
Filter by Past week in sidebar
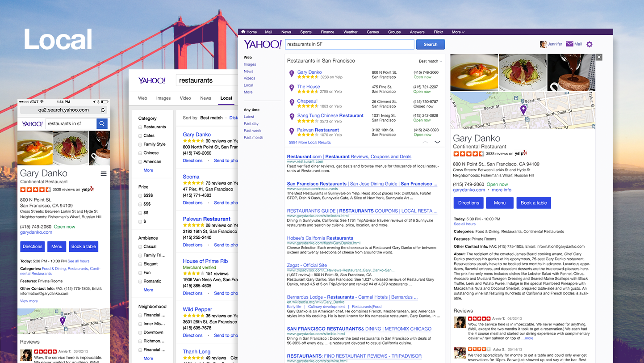click(253, 131)
